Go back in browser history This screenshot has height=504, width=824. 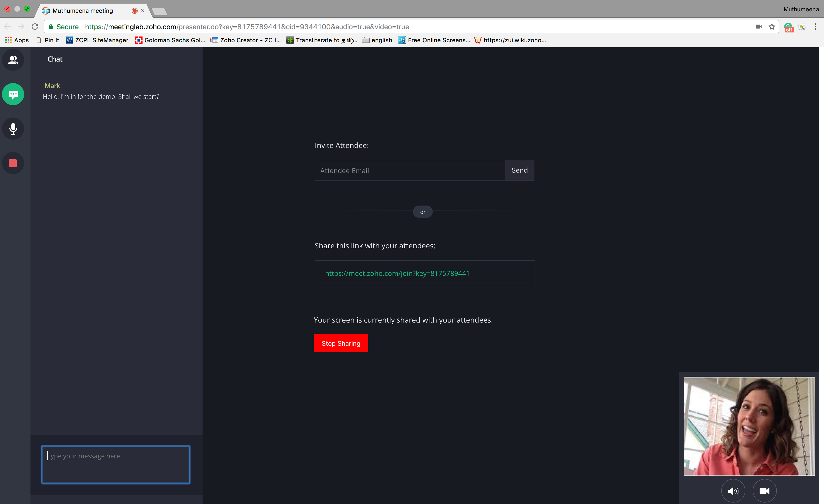(7, 26)
